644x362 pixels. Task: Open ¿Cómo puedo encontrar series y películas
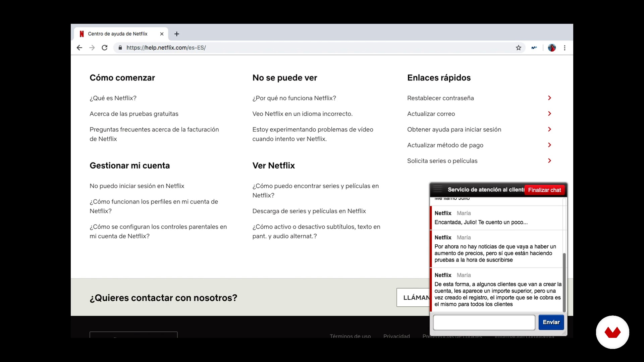pos(316,190)
